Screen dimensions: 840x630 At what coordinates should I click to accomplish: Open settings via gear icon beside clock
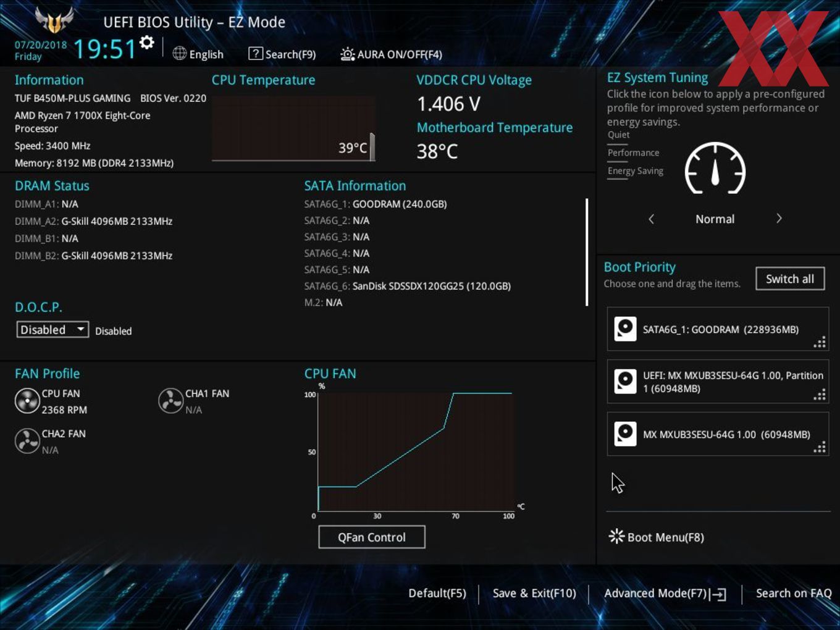tap(147, 43)
